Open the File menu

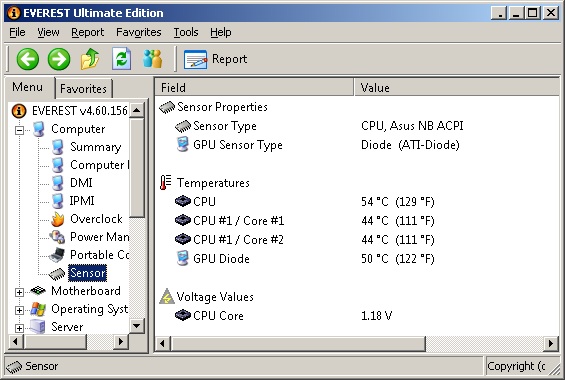pos(17,32)
